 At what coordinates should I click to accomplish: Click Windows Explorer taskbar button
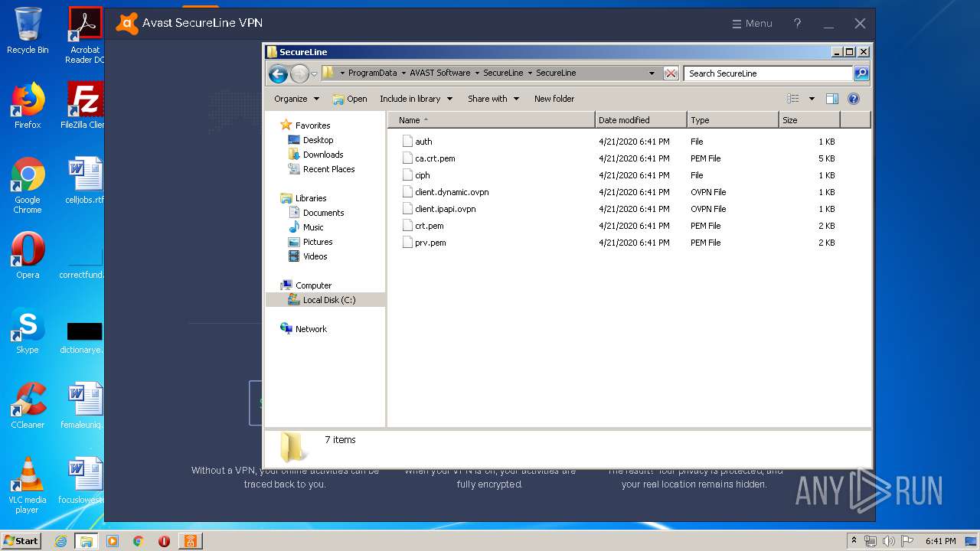87,541
